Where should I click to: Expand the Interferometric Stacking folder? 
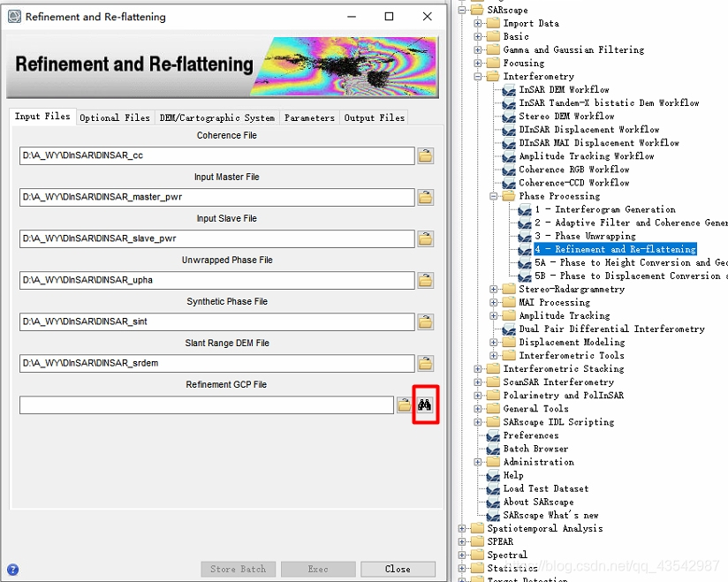click(x=478, y=369)
